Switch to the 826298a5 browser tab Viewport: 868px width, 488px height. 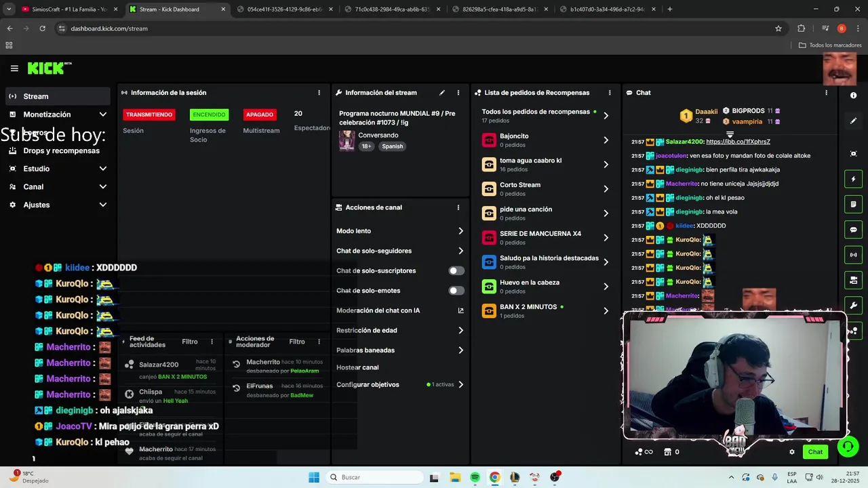pyautogui.click(x=499, y=9)
